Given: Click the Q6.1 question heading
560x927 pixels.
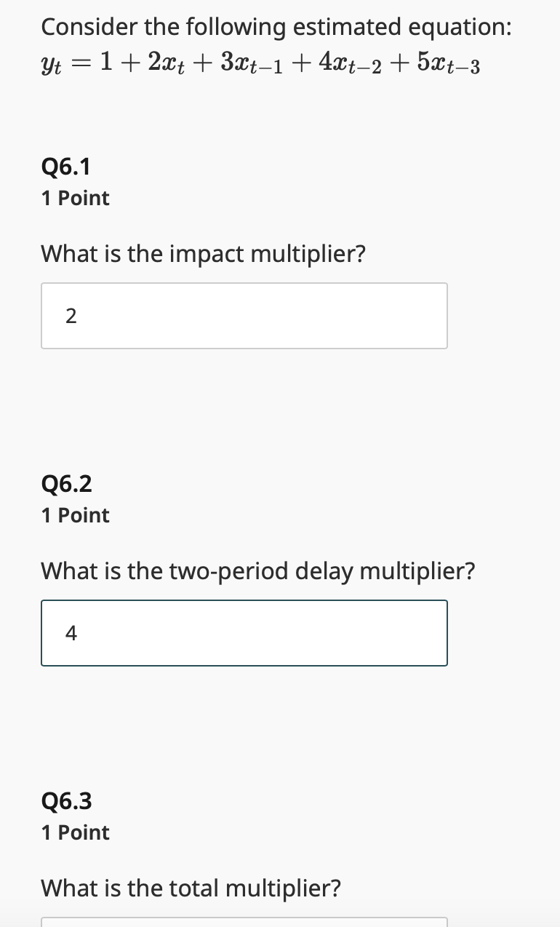Looking at the screenshot, I should (x=65, y=167).
